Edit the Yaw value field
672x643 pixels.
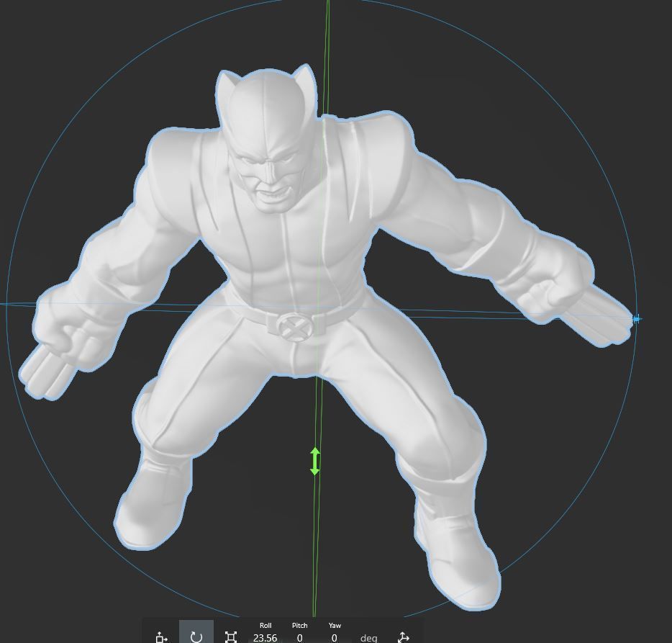click(335, 638)
